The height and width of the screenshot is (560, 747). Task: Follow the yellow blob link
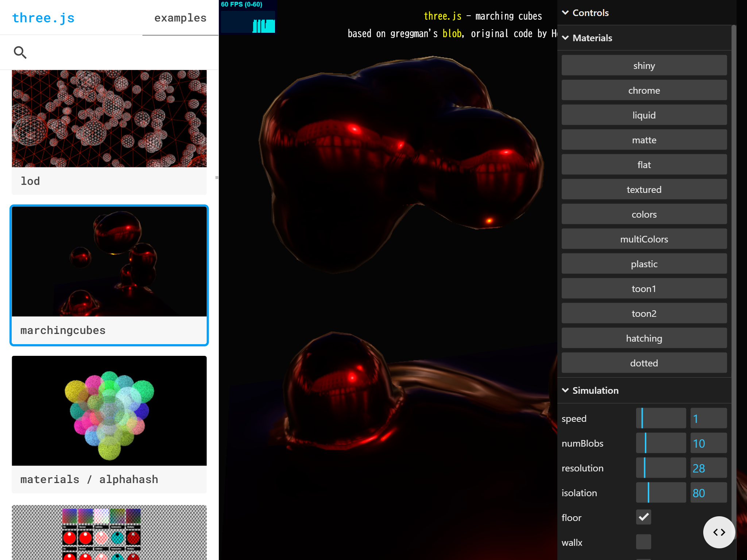pyautogui.click(x=452, y=34)
